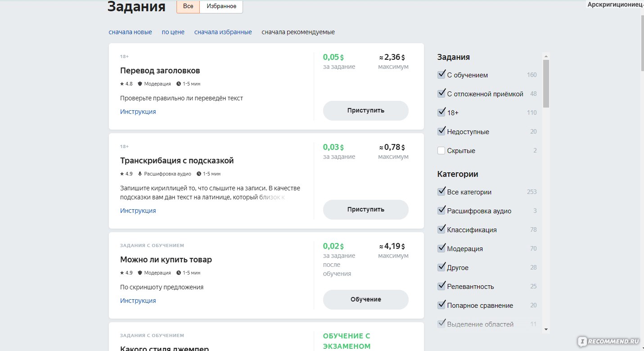
Task: Click the Задания filters heading
Action: 454,57
